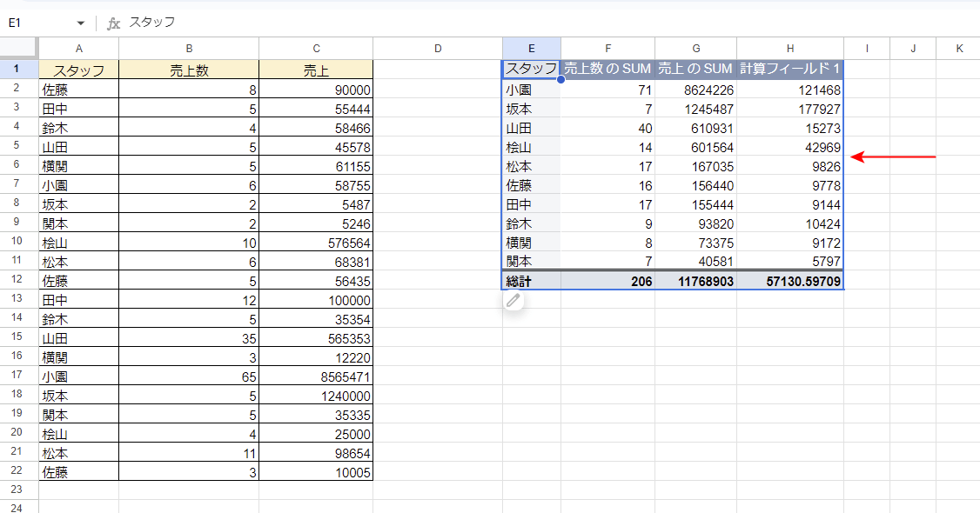Select the grand total cell 57130.59709
The height and width of the screenshot is (513, 980).
(x=789, y=281)
